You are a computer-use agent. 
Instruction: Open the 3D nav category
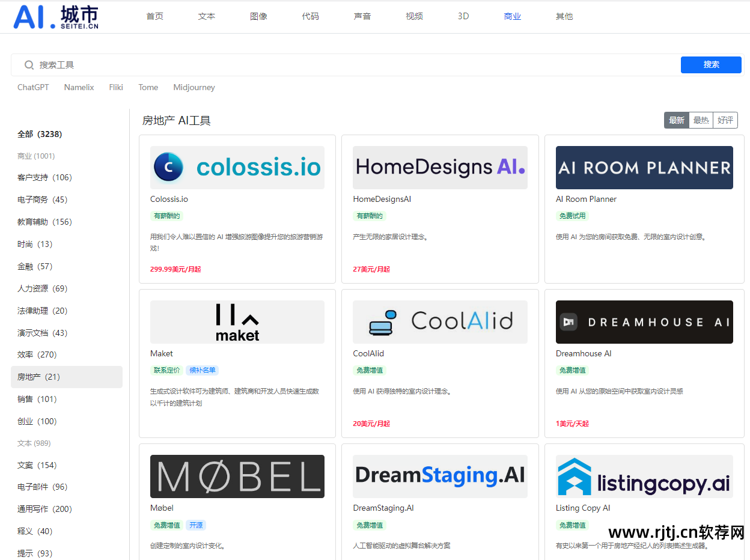click(463, 16)
